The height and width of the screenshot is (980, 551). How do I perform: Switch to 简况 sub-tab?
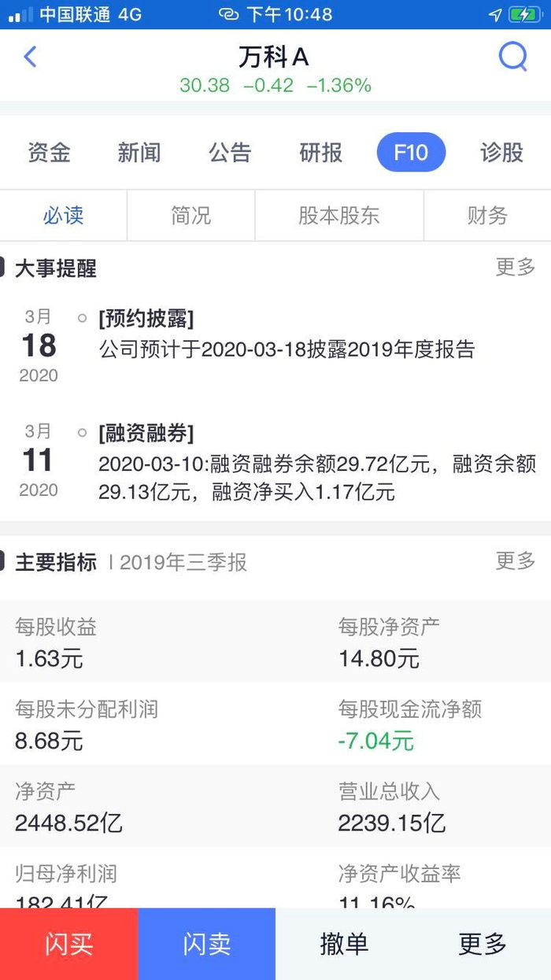point(190,216)
